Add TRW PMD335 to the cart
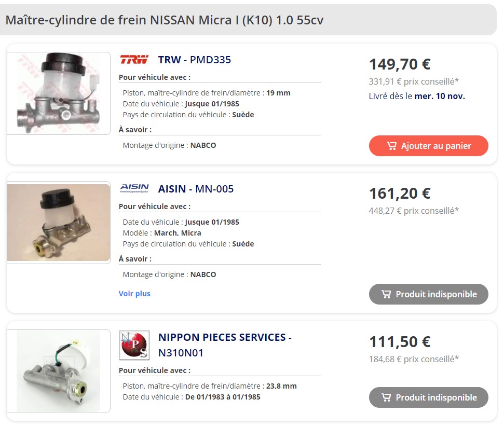This screenshot has height=427, width=504. tap(428, 146)
